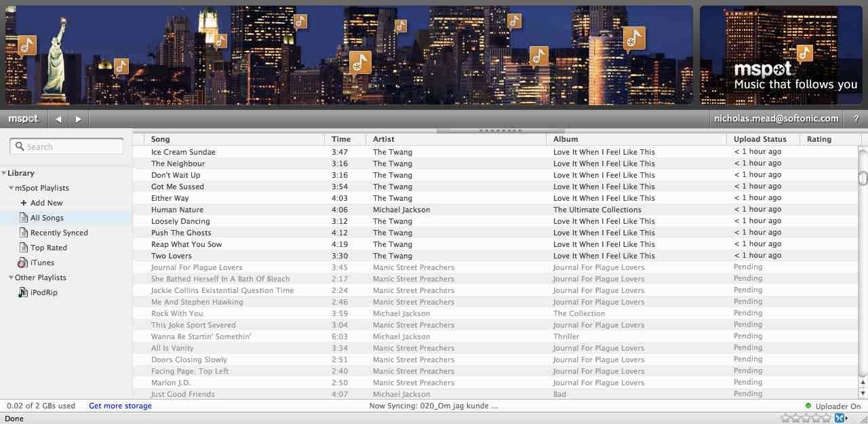The image size is (868, 424).
Task: Click the scrollbar up arrow
Action: tap(863, 383)
